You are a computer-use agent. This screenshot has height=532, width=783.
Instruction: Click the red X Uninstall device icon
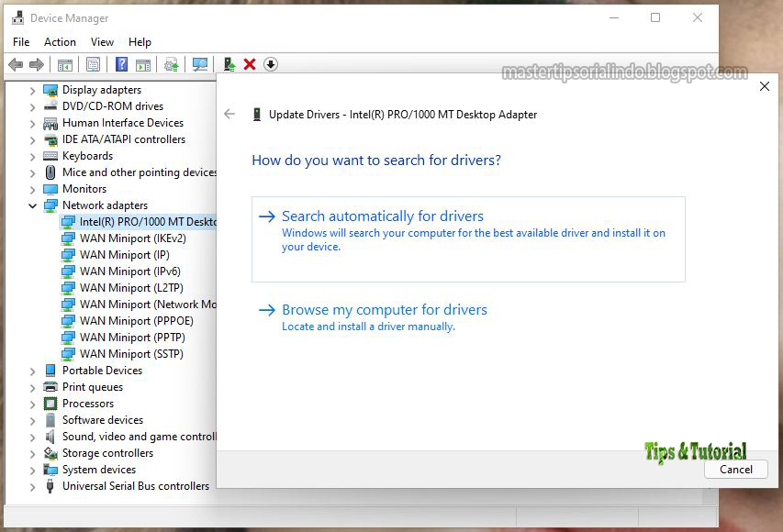tap(250, 64)
